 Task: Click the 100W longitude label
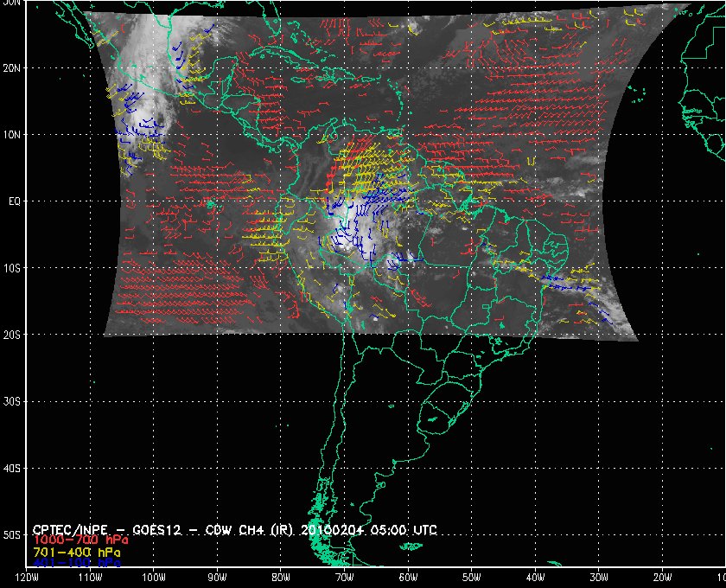[153, 578]
